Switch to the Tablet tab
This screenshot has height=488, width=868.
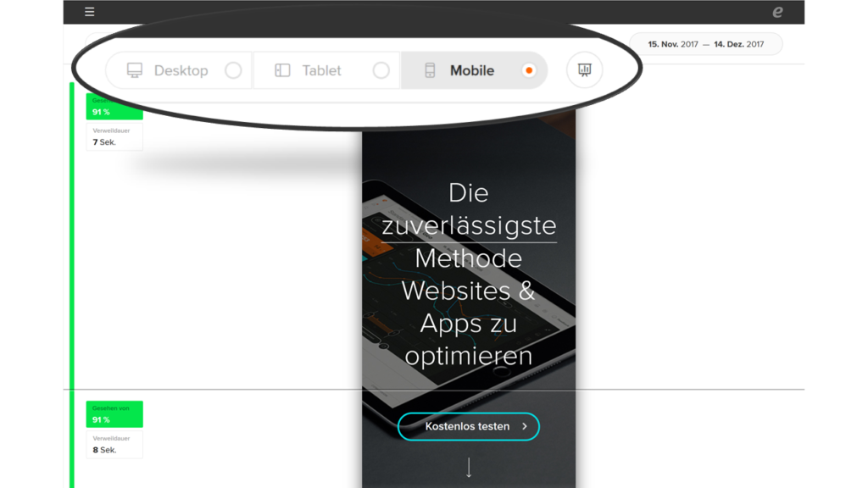click(326, 70)
